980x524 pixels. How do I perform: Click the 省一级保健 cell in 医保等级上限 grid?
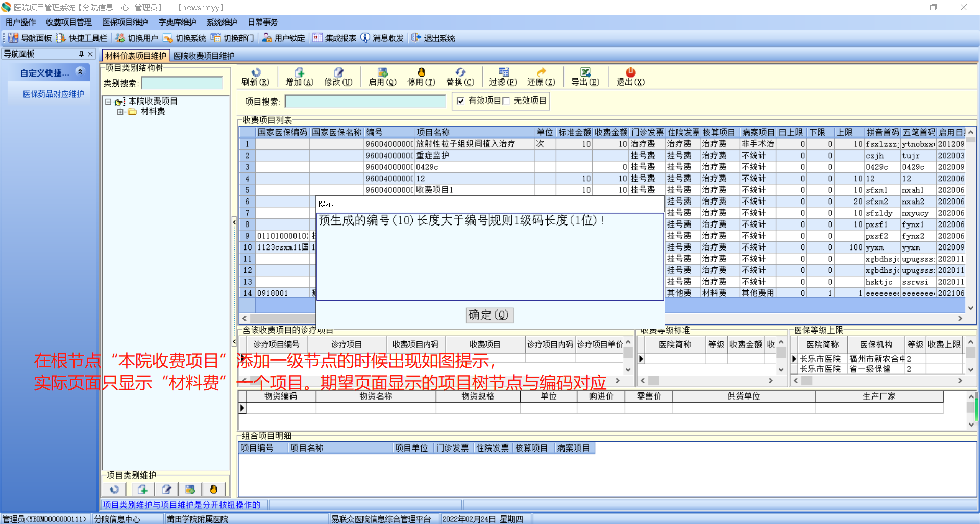[876, 369]
